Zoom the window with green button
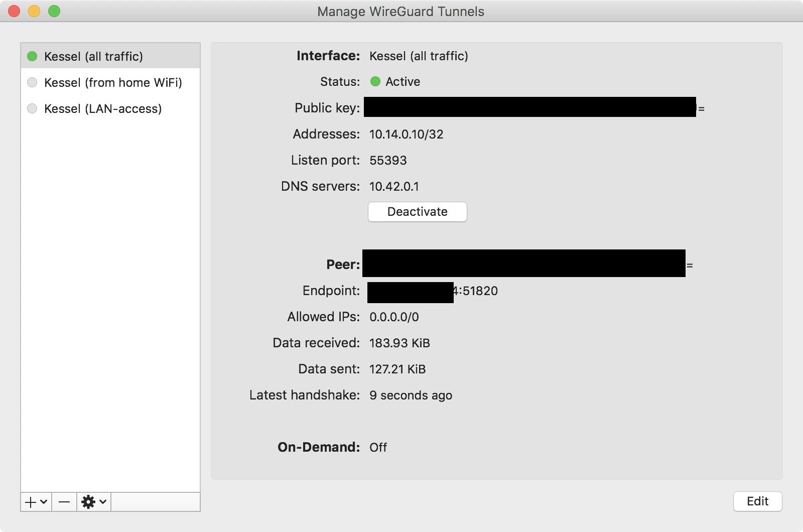The image size is (803, 532). tap(54, 11)
